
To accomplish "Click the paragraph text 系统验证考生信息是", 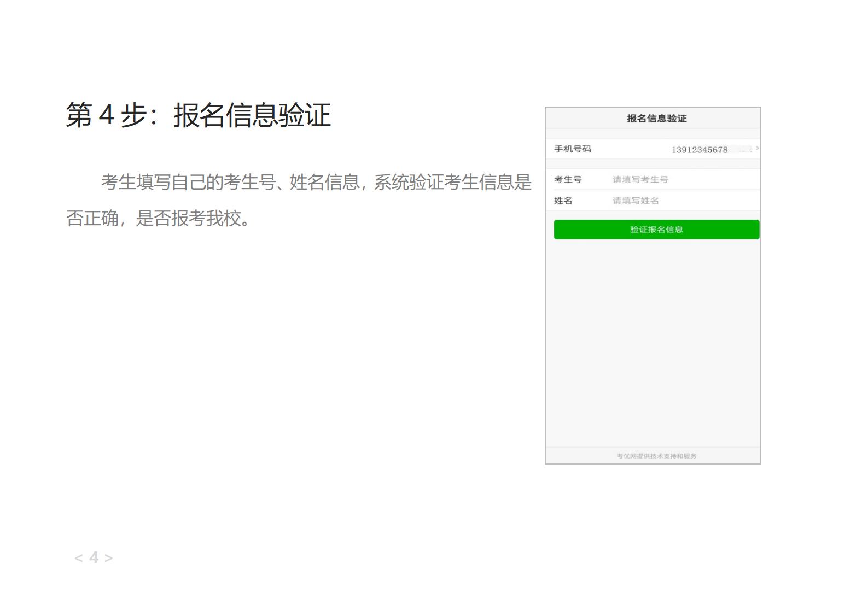I will tap(452, 182).
